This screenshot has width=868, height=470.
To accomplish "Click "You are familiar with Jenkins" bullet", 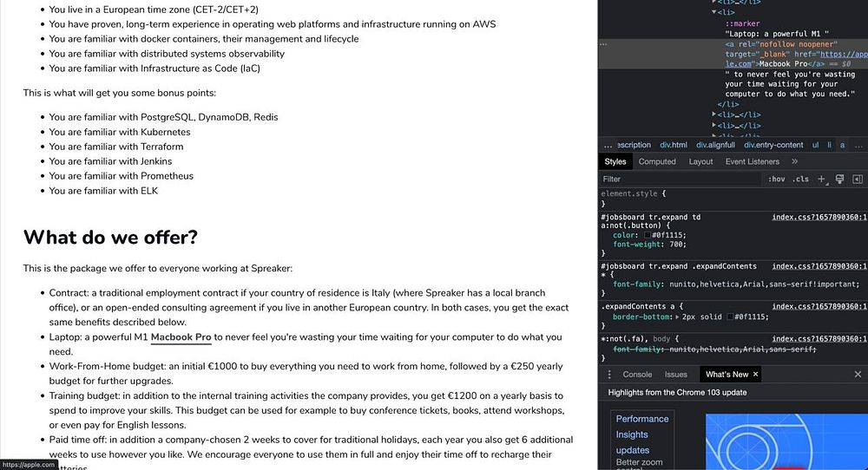I will (x=110, y=161).
